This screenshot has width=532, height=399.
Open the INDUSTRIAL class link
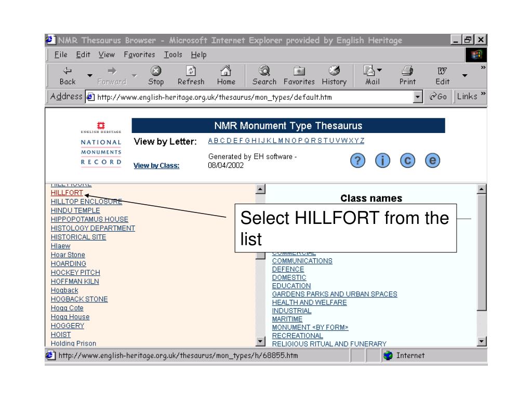point(291,311)
